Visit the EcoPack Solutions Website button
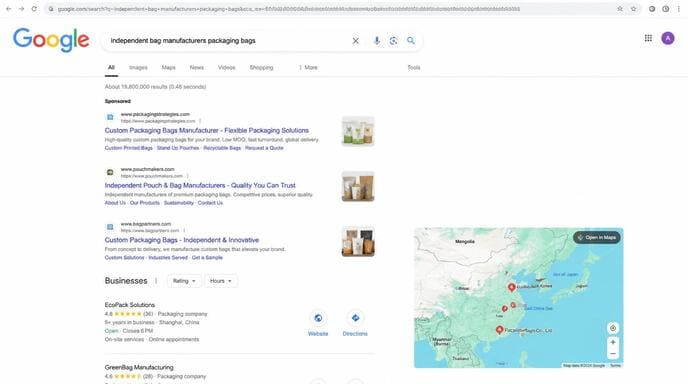This screenshot has width=688, height=384. (318, 323)
